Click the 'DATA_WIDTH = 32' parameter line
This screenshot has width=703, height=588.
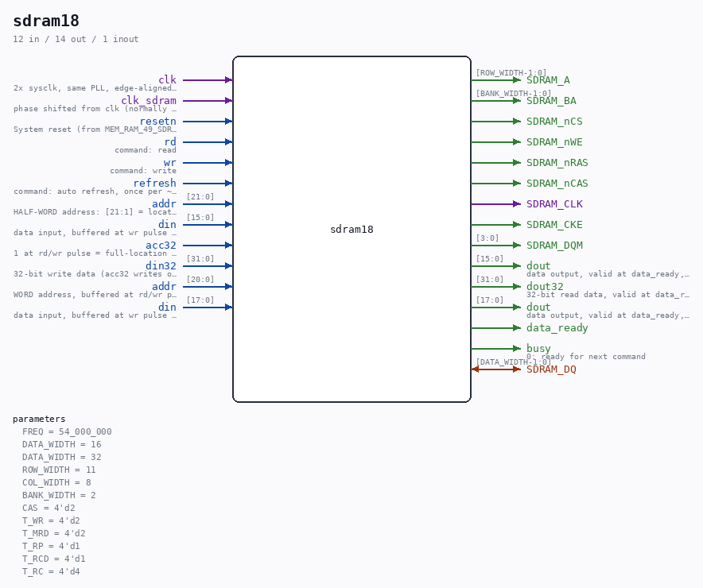[62, 457]
